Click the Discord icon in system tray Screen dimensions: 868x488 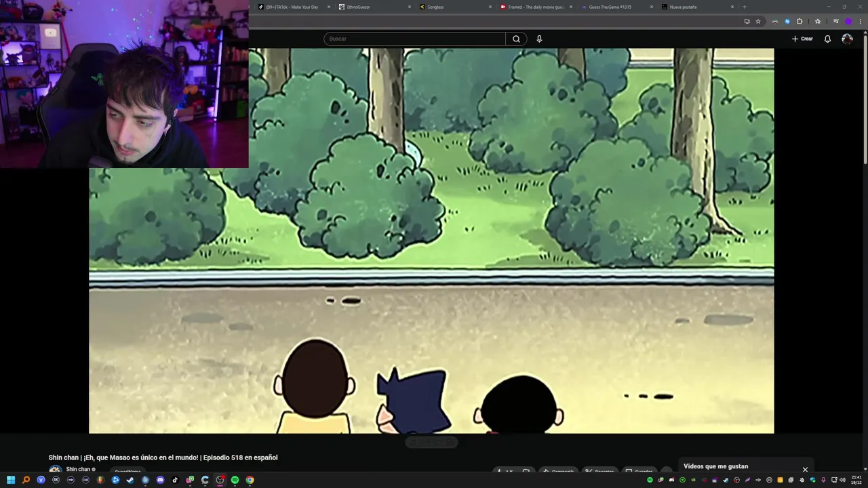point(671,480)
